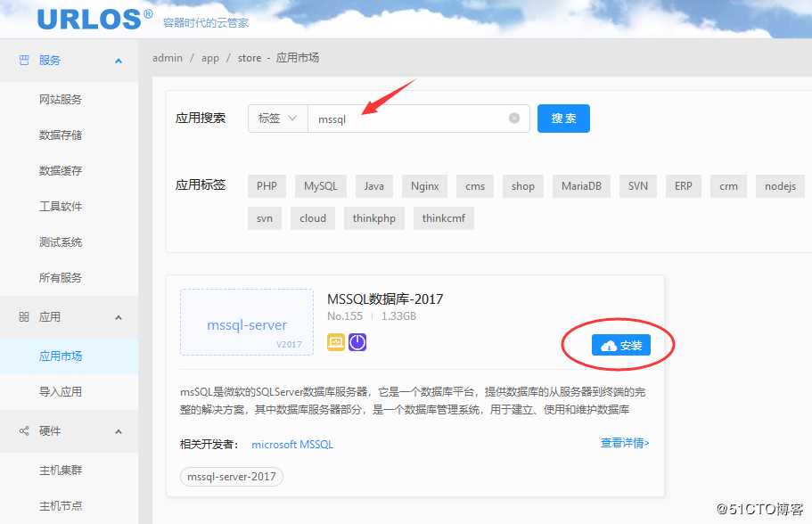Filter by the ERP tag

coord(683,186)
